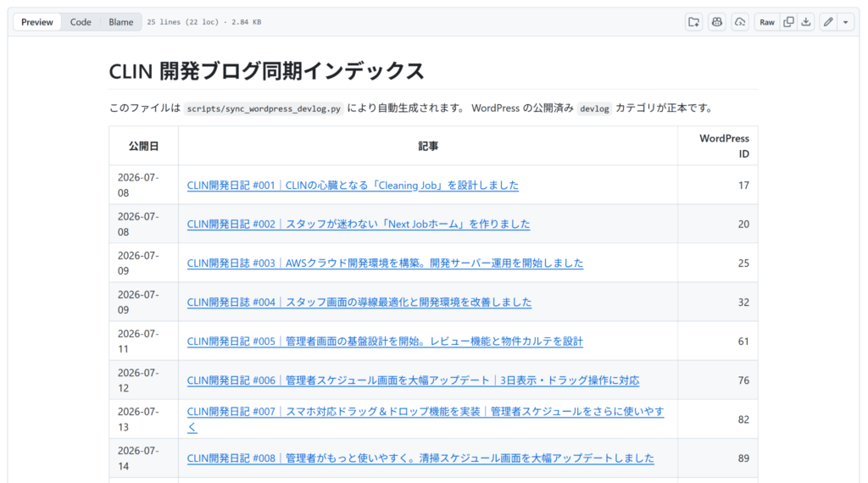The image size is (868, 483).
Task: Click the devlog inline code text
Action: coord(594,108)
